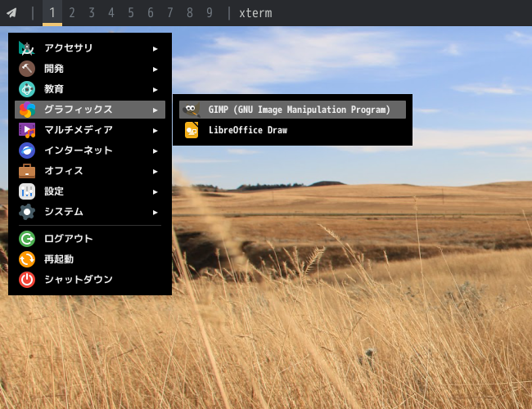Screen dimensions: 532x409
Task: Open the システム menu entry
Action: pos(90,212)
